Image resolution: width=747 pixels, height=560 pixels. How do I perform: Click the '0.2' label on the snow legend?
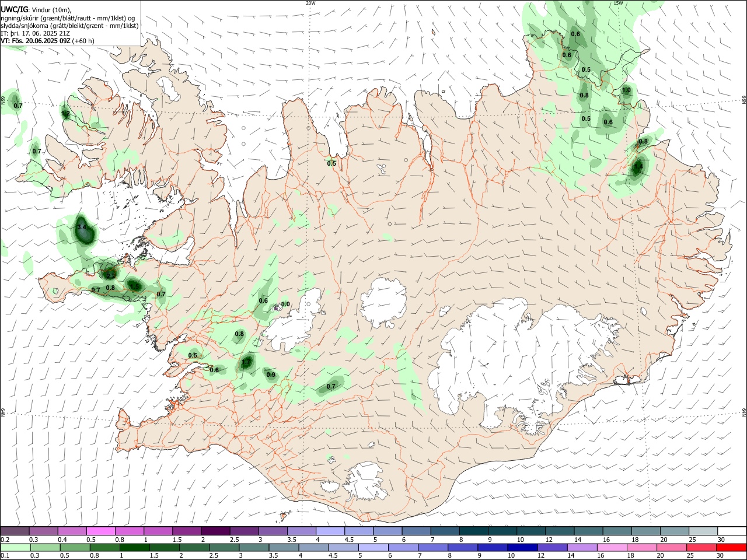[5, 540]
